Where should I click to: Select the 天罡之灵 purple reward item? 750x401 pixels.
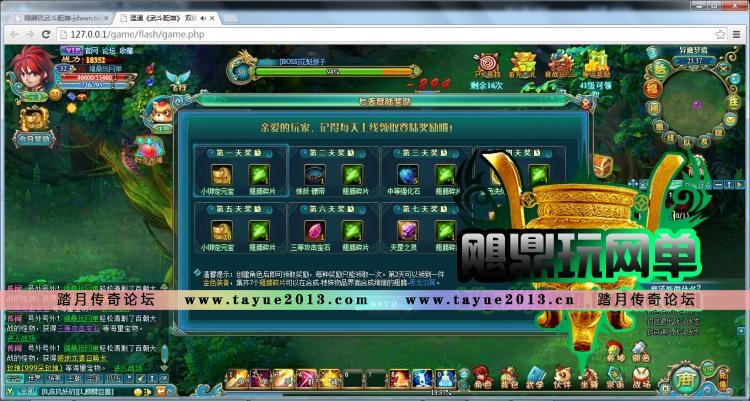pyautogui.click(x=408, y=232)
